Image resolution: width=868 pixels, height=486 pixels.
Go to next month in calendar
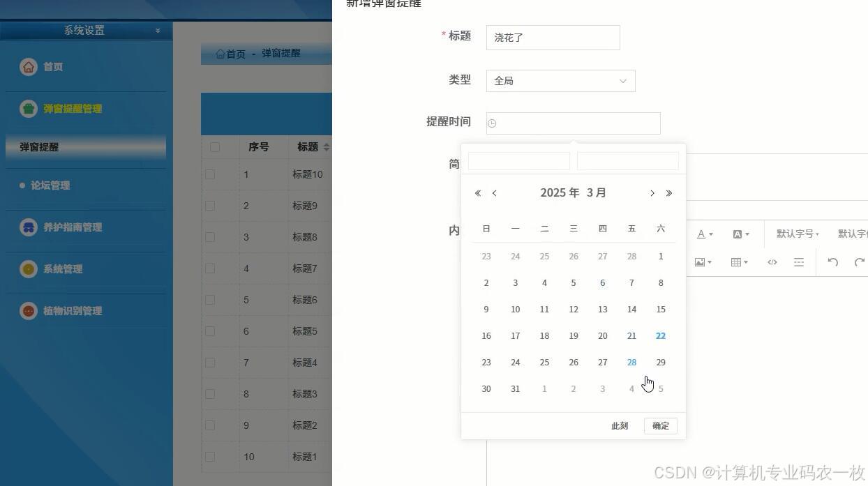tap(652, 193)
